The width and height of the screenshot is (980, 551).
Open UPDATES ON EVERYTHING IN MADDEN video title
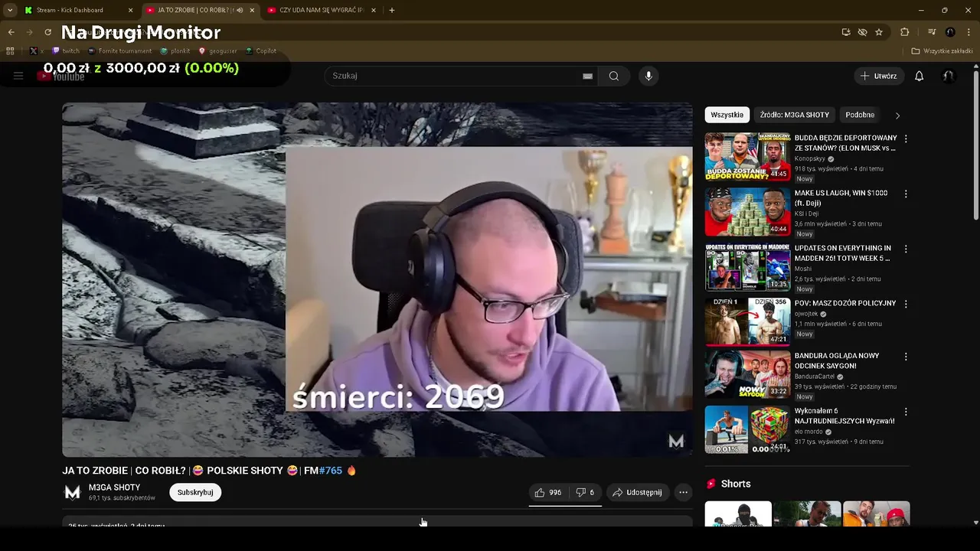pos(843,253)
